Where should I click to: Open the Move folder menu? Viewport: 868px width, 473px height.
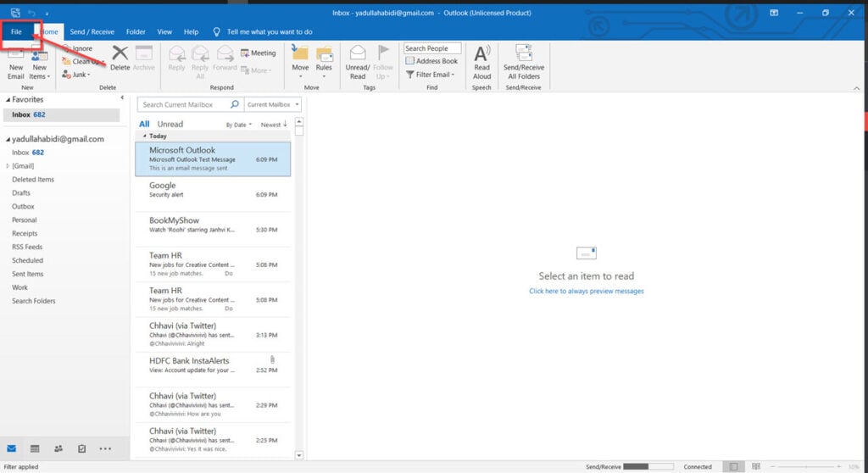tap(300, 62)
